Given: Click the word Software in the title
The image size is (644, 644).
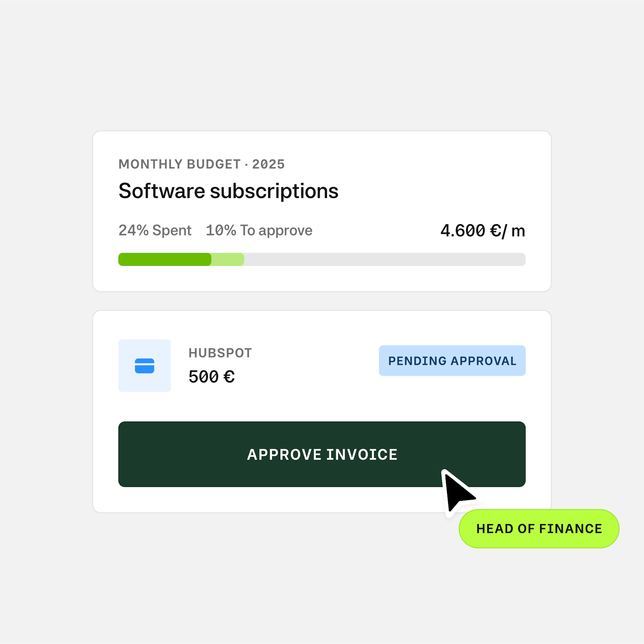Looking at the screenshot, I should 162,191.
